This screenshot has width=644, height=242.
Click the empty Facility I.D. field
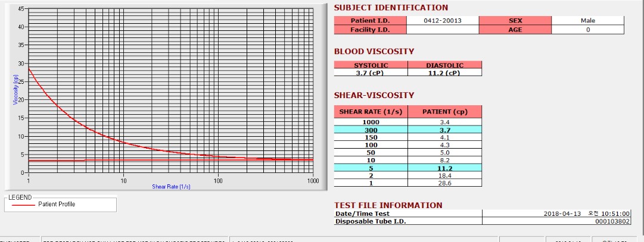[442, 30]
